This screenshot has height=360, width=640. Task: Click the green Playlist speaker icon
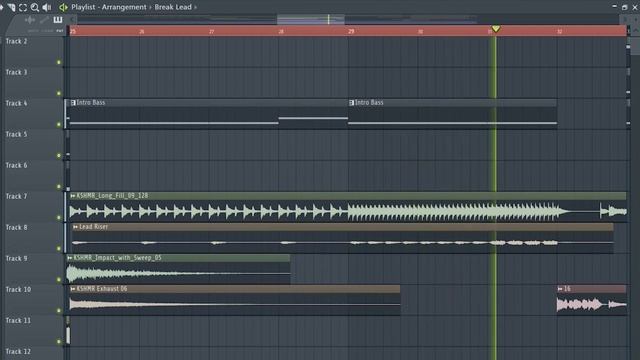tap(63, 7)
